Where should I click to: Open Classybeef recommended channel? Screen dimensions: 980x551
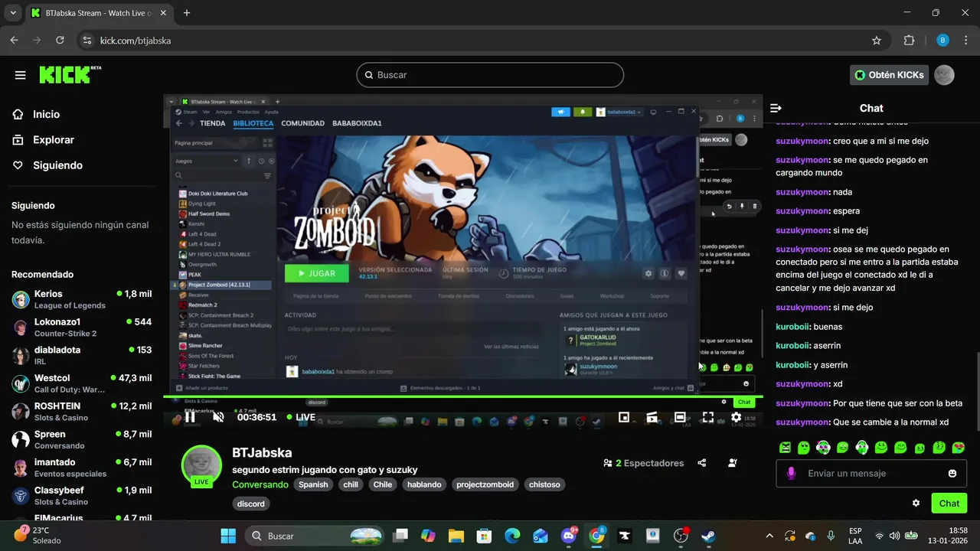pyautogui.click(x=81, y=495)
